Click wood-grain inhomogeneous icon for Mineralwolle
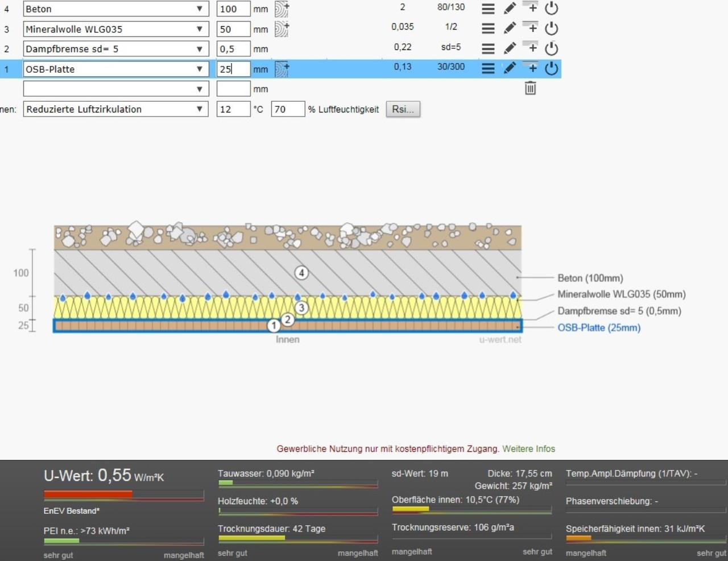728x561 pixels. pyautogui.click(x=282, y=28)
